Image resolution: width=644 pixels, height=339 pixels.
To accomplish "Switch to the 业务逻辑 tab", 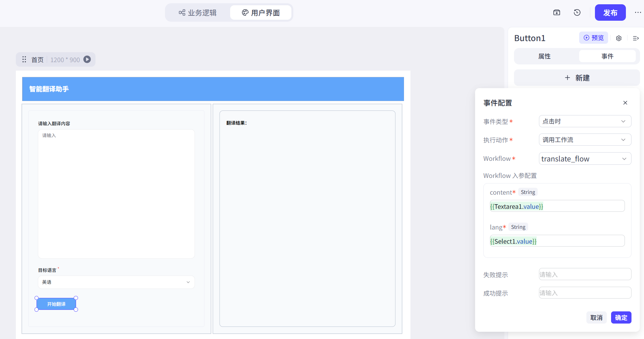I will point(198,13).
